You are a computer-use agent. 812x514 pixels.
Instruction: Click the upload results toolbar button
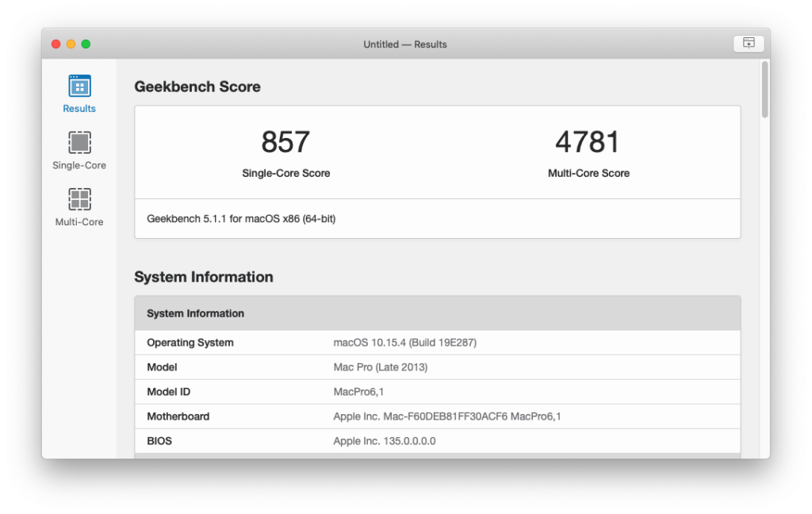749,44
